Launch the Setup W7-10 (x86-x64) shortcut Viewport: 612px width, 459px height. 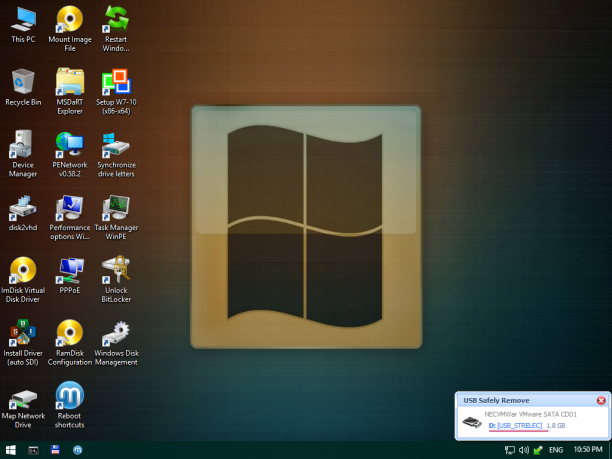(116, 91)
